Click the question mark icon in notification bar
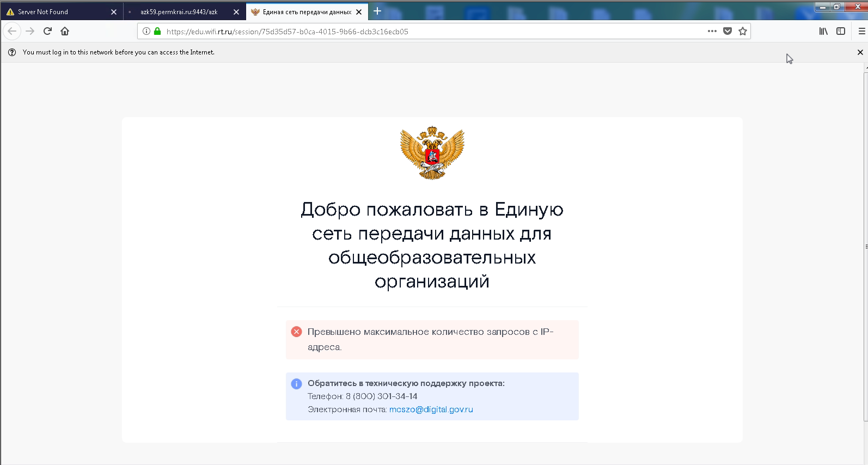Image resolution: width=868 pixels, height=465 pixels. 12,52
